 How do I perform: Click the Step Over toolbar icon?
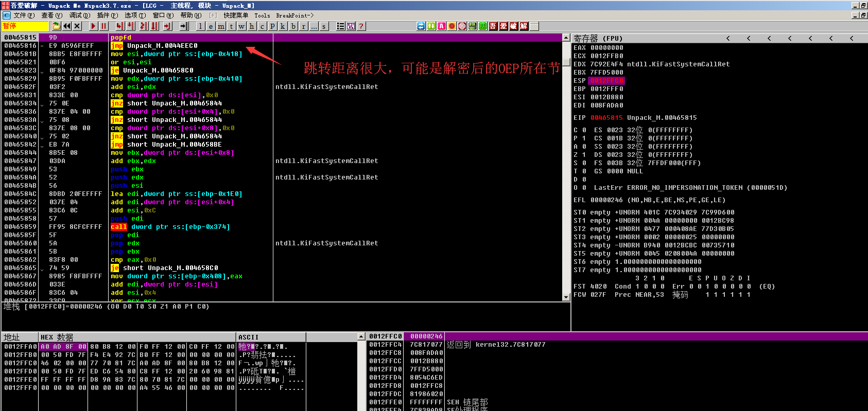click(130, 26)
